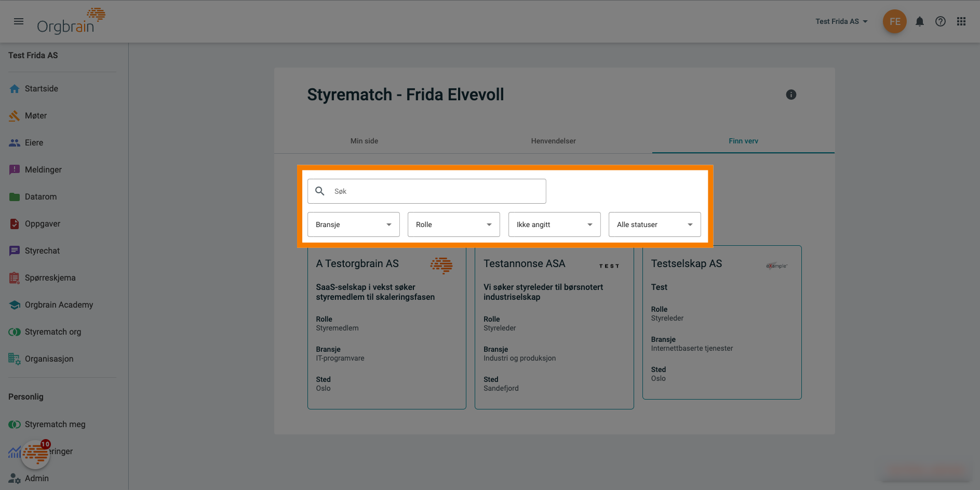This screenshot has height=490, width=980.
Task: Click the SaaS-selskap i vekst listing text
Action: point(375,292)
